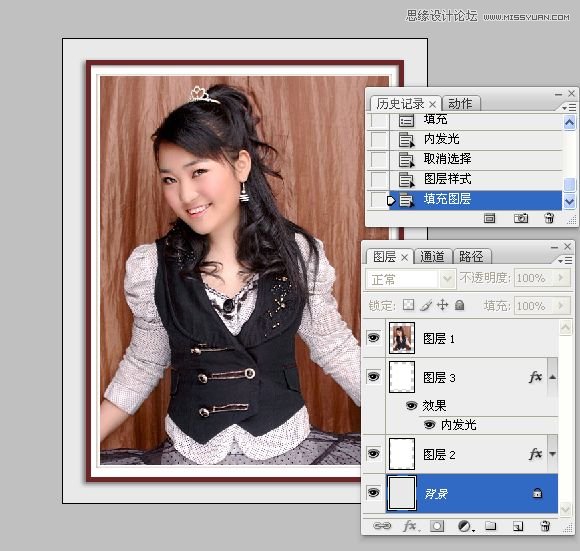Create a new layer group
580x551 pixels.
(491, 525)
